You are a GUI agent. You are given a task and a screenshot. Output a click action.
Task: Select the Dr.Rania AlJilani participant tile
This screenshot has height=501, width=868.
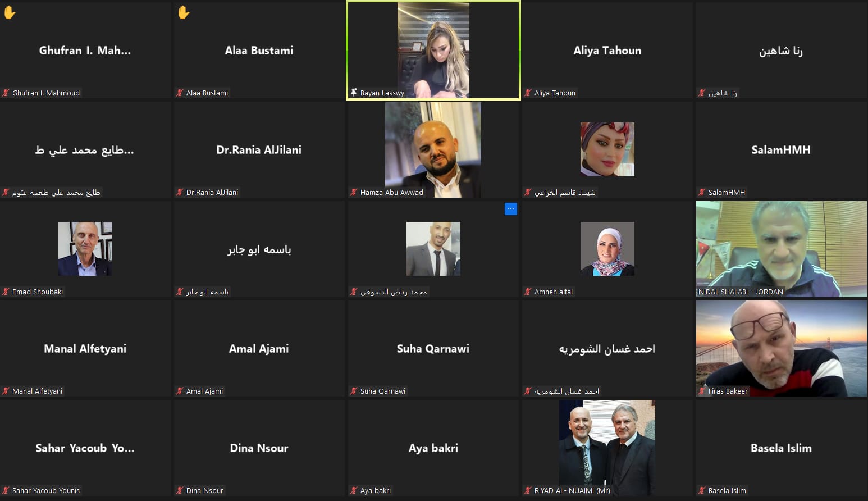coord(259,149)
